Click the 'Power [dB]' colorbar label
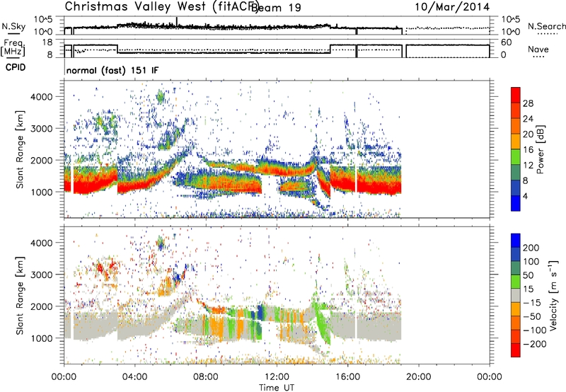The height and width of the screenshot is (392, 566). tap(540, 149)
